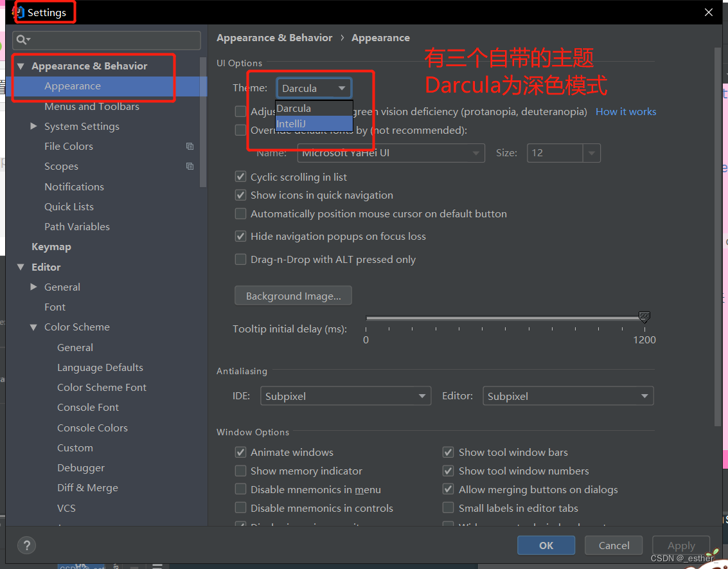Click the Apply button

coord(681,545)
